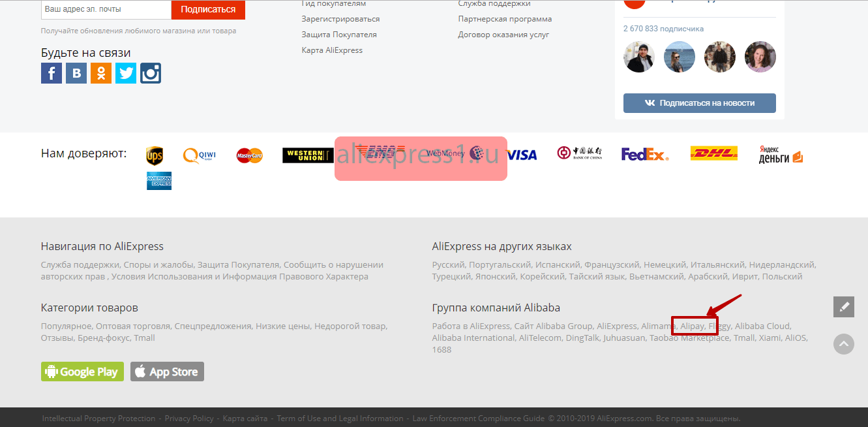Switch language to Испанский
This screenshot has width=868, height=427.
click(x=558, y=265)
